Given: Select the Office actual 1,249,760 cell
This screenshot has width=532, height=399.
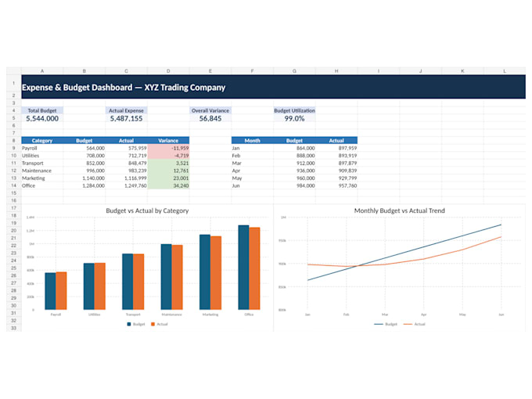Looking at the screenshot, I should (126, 185).
